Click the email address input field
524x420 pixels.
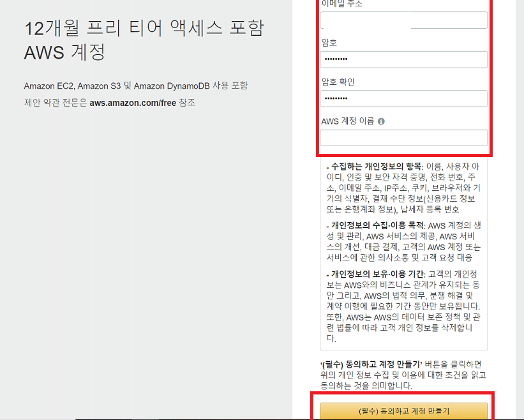404,20
